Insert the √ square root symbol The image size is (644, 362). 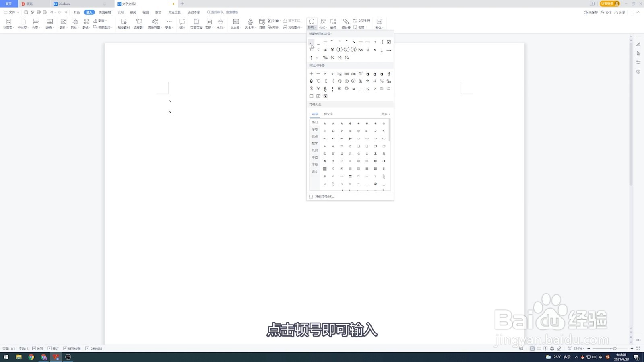pyautogui.click(x=367, y=50)
